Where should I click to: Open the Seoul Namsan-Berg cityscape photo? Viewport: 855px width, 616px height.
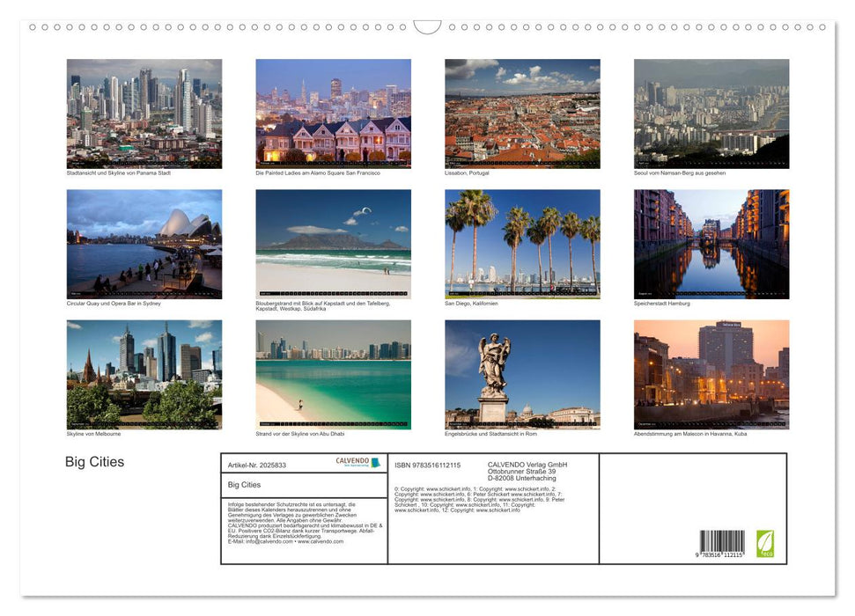711,113
